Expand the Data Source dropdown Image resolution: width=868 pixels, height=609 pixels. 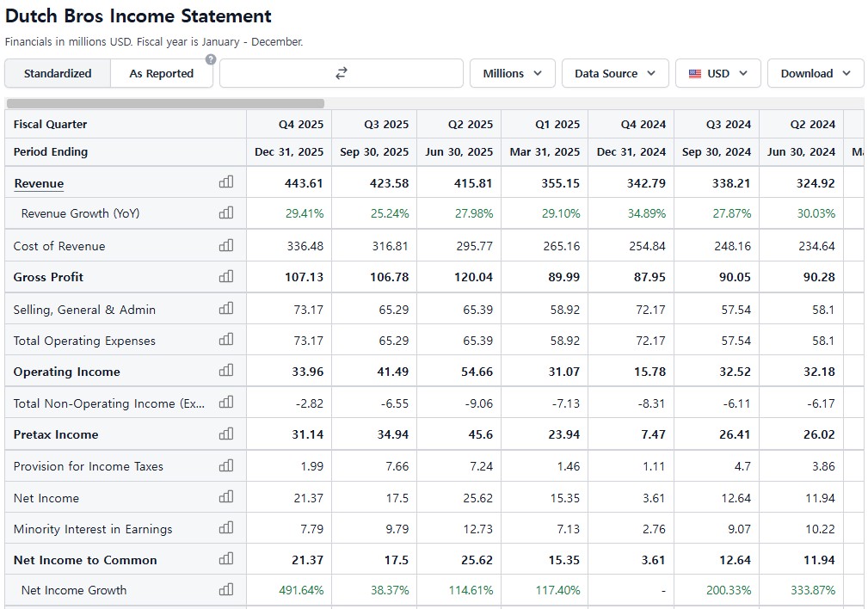click(x=614, y=73)
